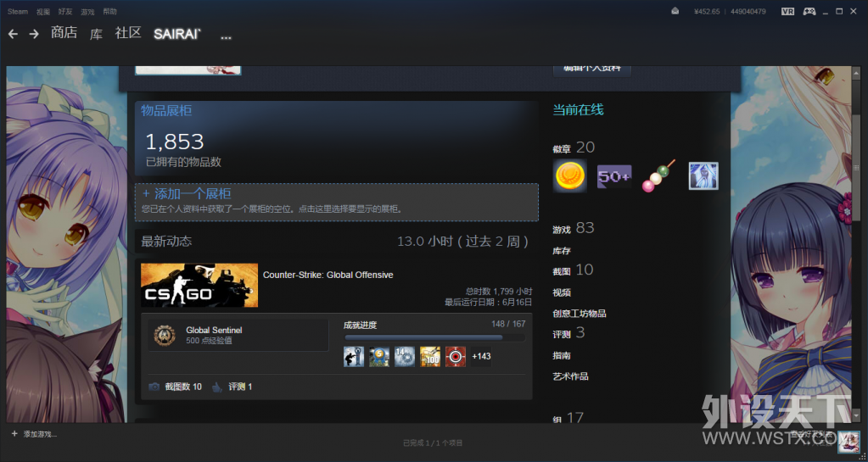Open 指南 in sidebar
The height and width of the screenshot is (462, 868).
click(x=562, y=356)
